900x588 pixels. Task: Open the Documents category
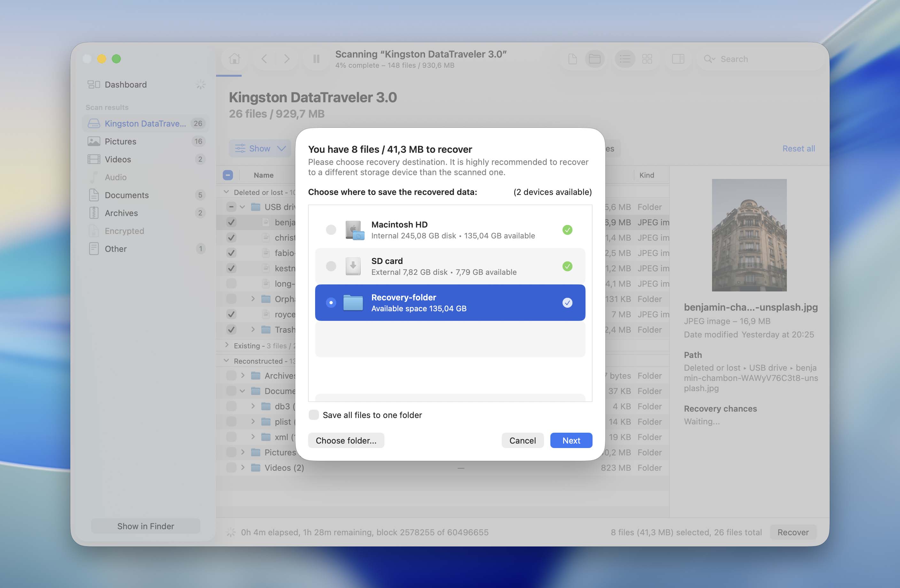[x=146, y=195]
